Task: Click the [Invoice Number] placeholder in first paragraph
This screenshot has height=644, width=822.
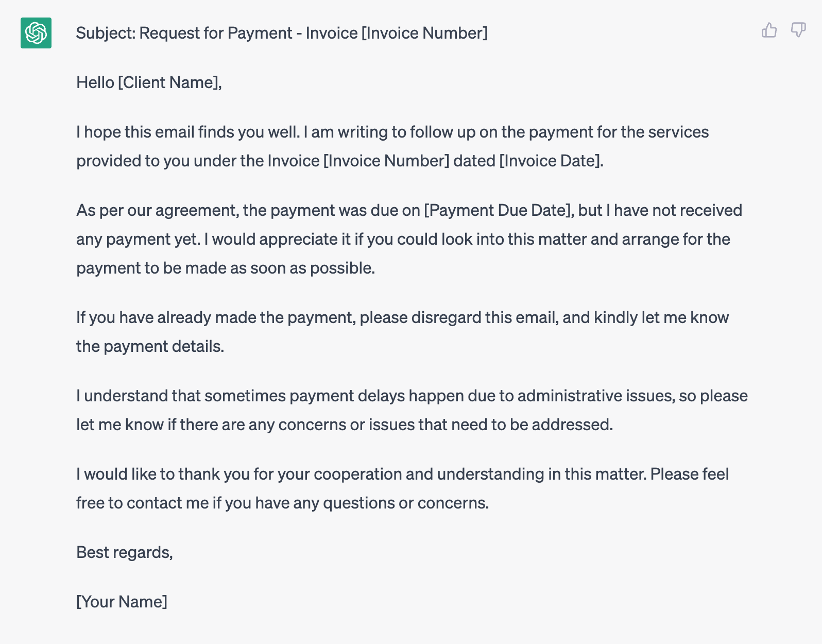Action: pos(386,161)
